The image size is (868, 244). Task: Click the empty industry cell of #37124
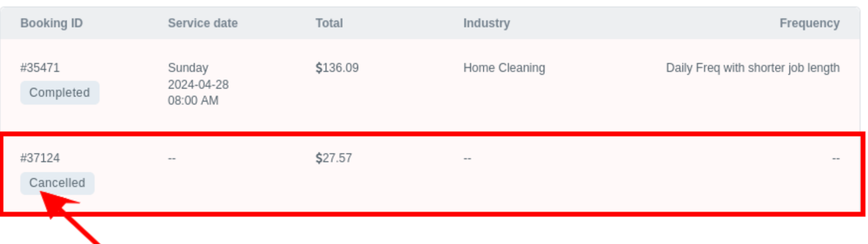coord(467,159)
